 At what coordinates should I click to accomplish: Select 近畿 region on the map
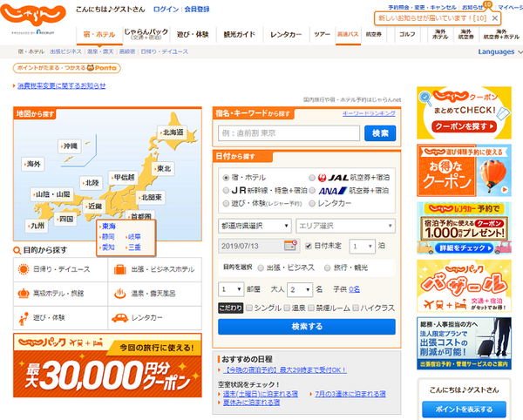point(94,207)
